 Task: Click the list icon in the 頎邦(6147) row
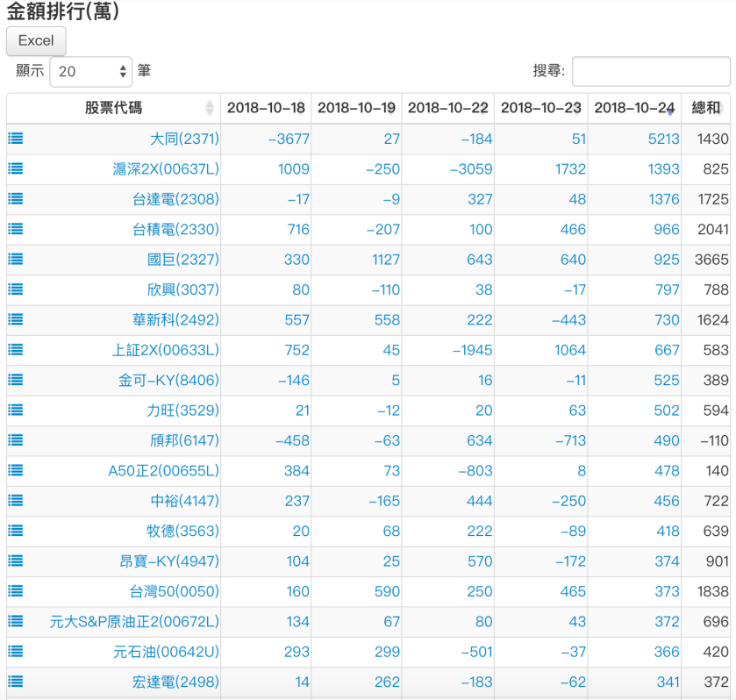click(15, 440)
